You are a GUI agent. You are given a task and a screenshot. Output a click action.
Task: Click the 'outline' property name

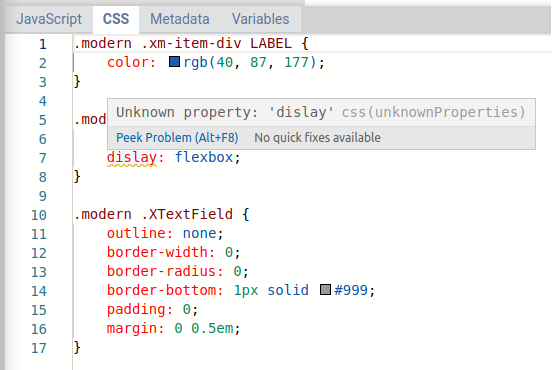pos(136,233)
